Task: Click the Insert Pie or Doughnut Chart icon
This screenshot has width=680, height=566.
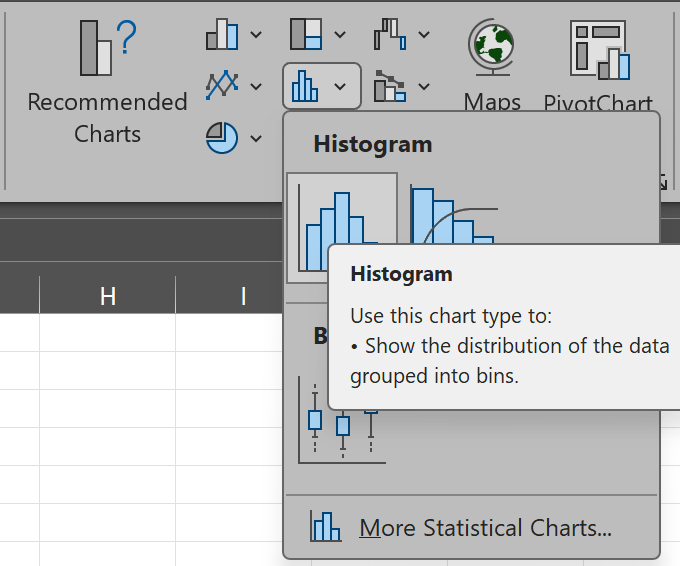Action: (222, 138)
